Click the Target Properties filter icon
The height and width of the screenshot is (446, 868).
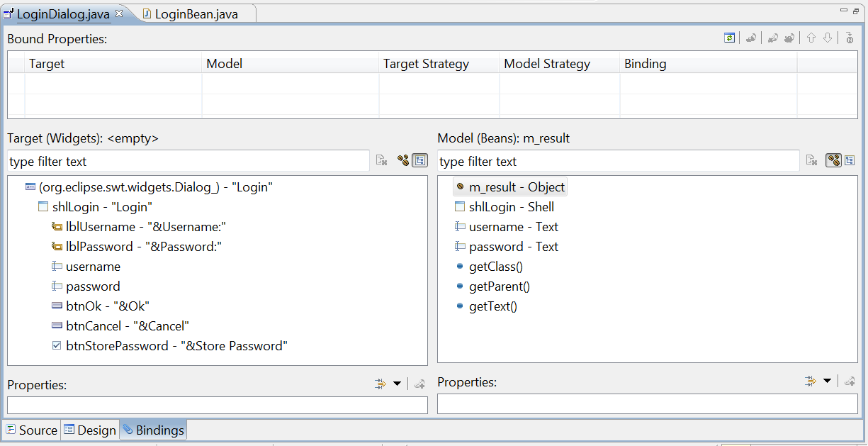381,384
